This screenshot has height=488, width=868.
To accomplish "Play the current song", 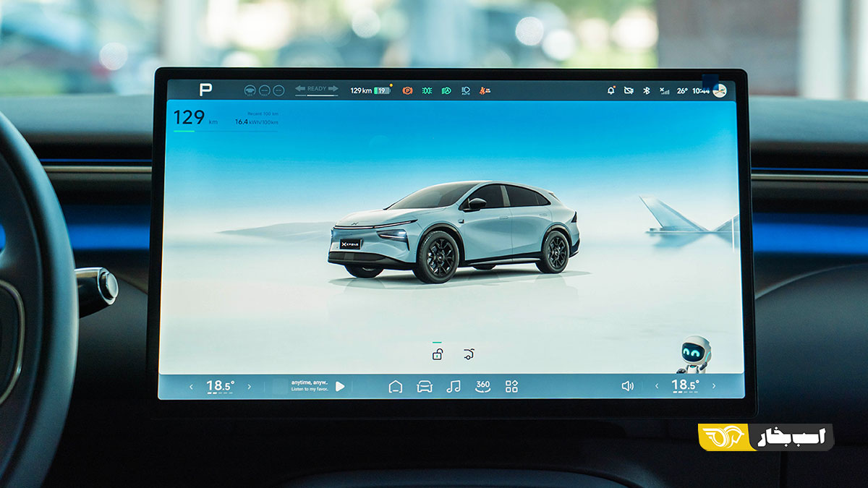I will point(340,386).
